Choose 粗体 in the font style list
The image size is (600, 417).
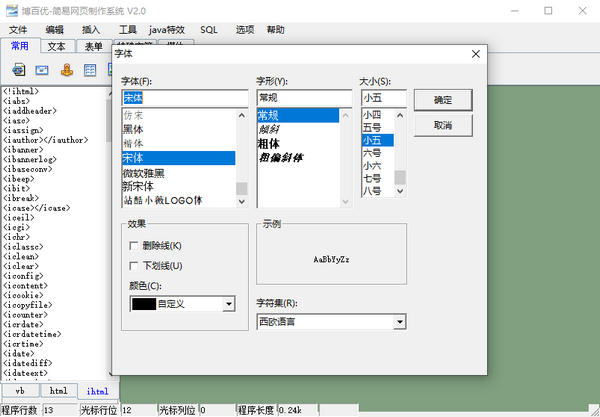(x=268, y=143)
